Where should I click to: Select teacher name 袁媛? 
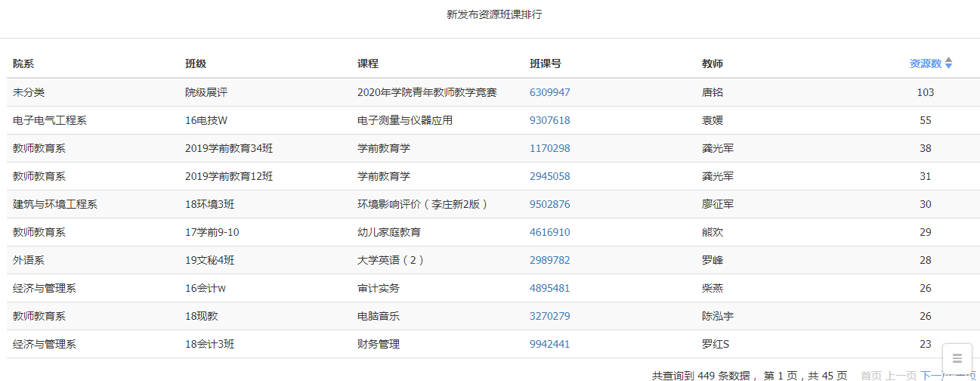click(713, 120)
